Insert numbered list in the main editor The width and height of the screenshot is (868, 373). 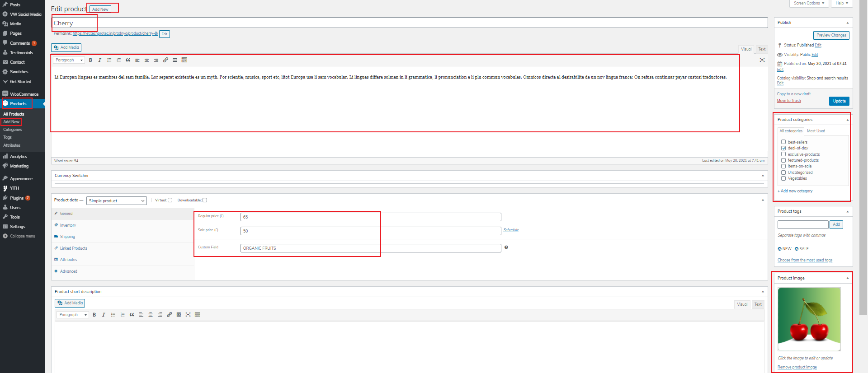pyautogui.click(x=118, y=60)
